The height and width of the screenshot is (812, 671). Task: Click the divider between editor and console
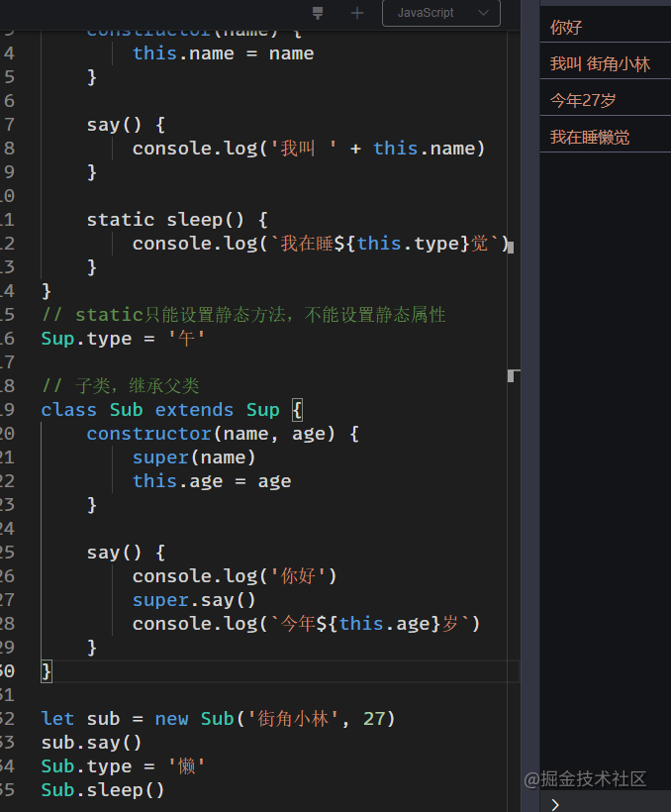(529, 406)
